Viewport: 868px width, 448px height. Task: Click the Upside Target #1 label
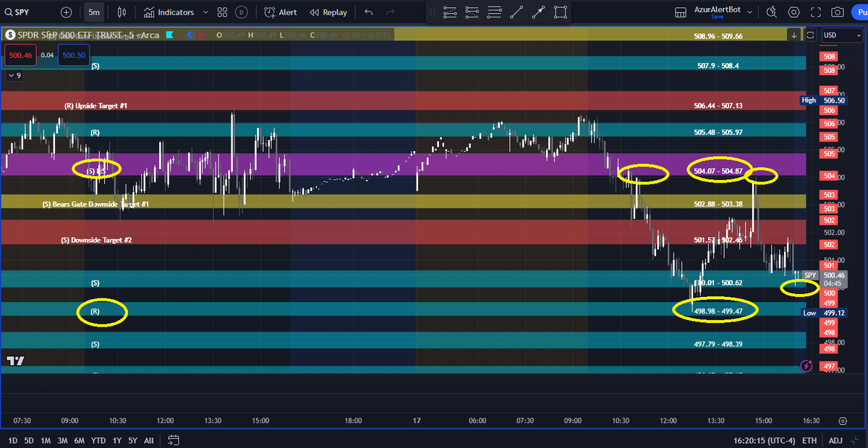pyautogui.click(x=95, y=105)
